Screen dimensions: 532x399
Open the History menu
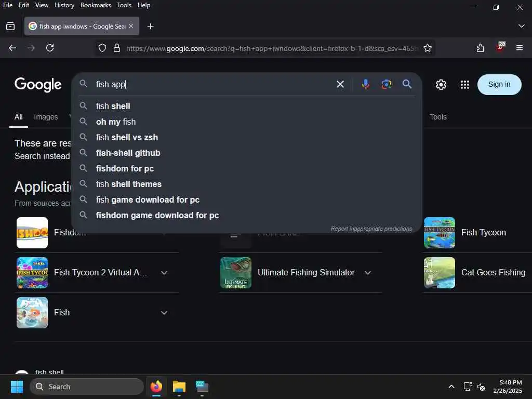(64, 5)
